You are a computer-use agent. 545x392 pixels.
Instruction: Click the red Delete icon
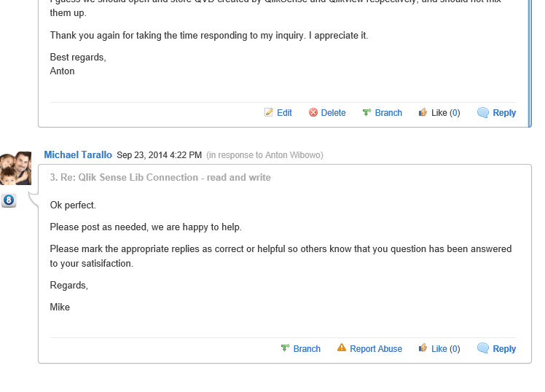[x=313, y=113]
